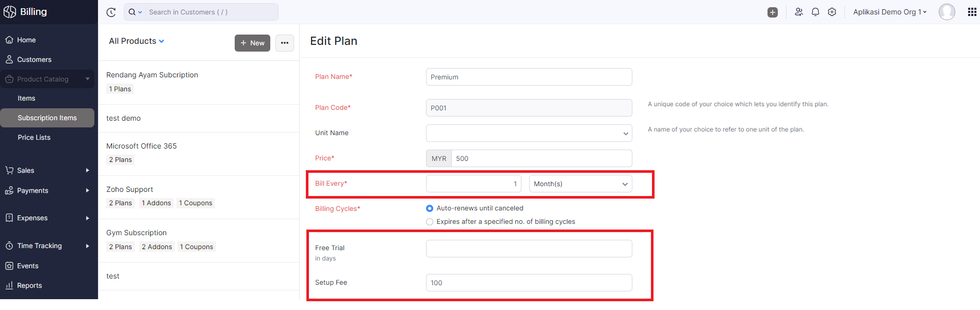The image size is (980, 310).
Task: Expand the Sales sidebar menu
Action: click(x=46, y=171)
